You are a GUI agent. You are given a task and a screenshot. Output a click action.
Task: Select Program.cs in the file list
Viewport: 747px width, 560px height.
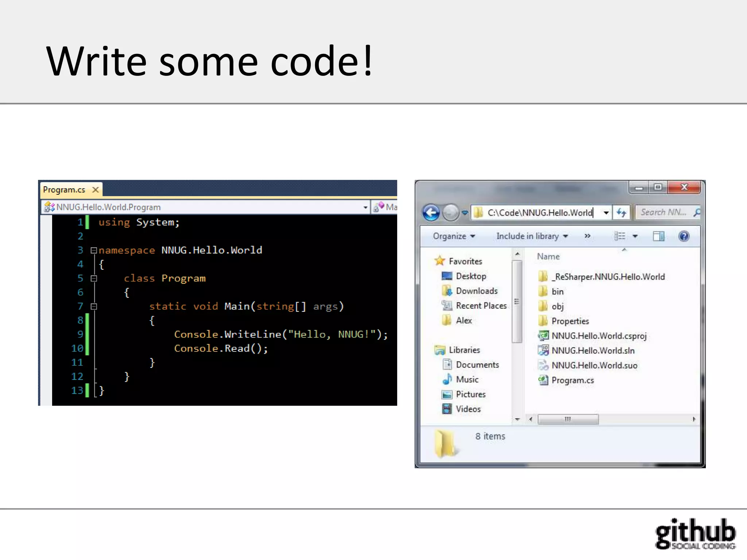[x=573, y=380]
